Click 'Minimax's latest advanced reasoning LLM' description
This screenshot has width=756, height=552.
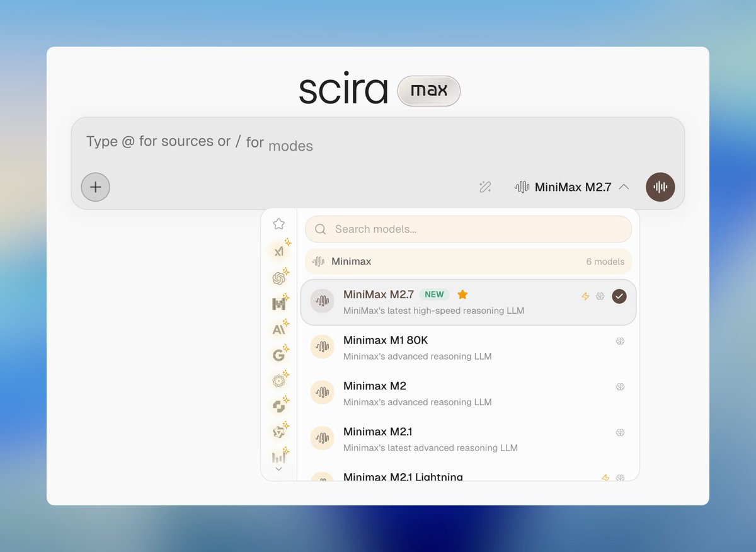(430, 448)
